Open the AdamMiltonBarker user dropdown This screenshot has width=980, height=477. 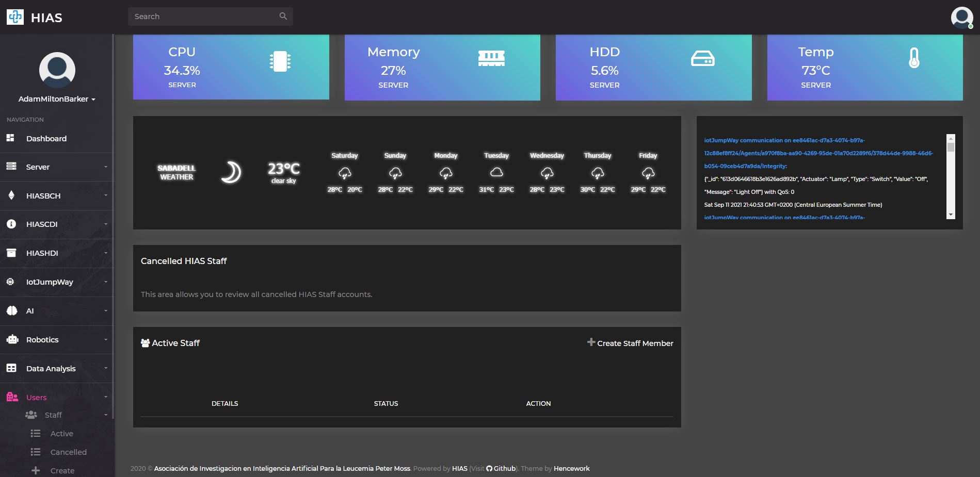tap(57, 99)
